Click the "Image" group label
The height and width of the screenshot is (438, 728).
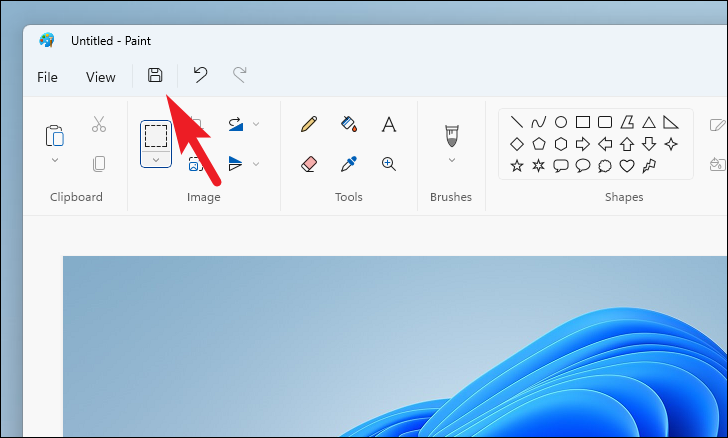pos(204,197)
